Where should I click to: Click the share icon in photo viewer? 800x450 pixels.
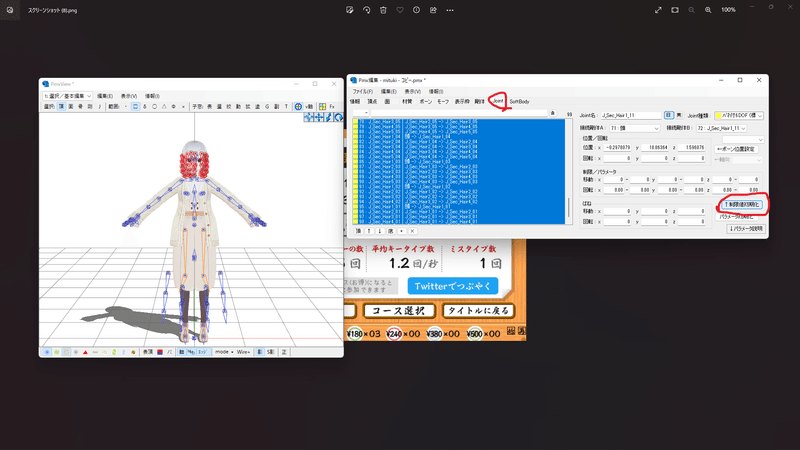(x=433, y=10)
